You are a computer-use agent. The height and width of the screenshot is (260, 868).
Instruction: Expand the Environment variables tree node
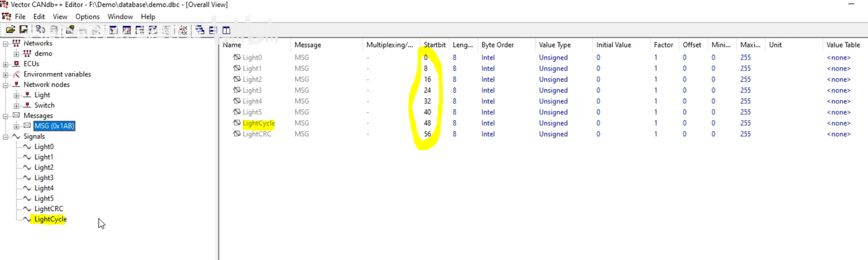[x=6, y=75]
